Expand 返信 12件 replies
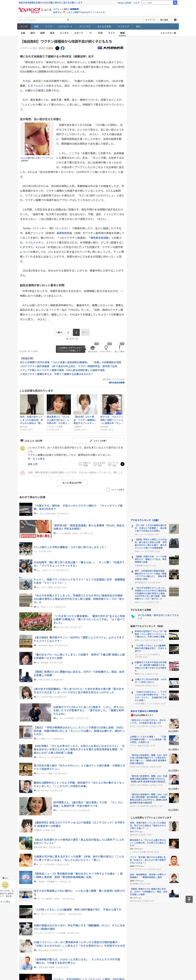 [x=33, y=464]
